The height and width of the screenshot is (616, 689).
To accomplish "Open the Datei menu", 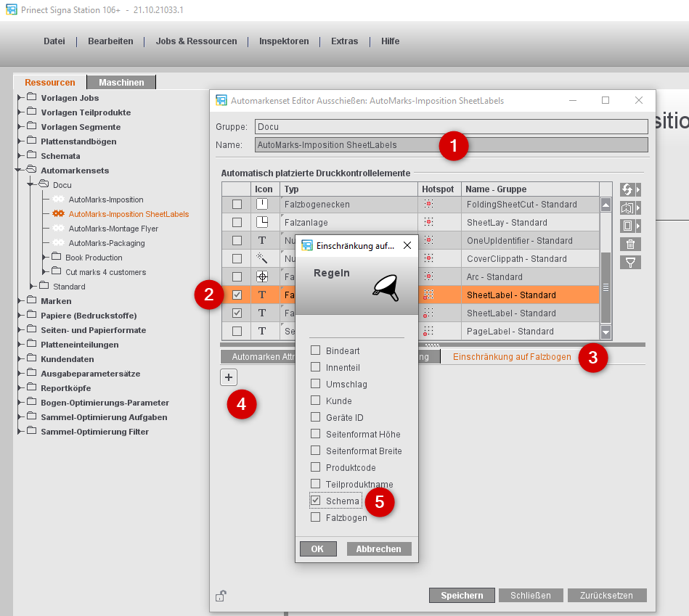I will pos(54,41).
